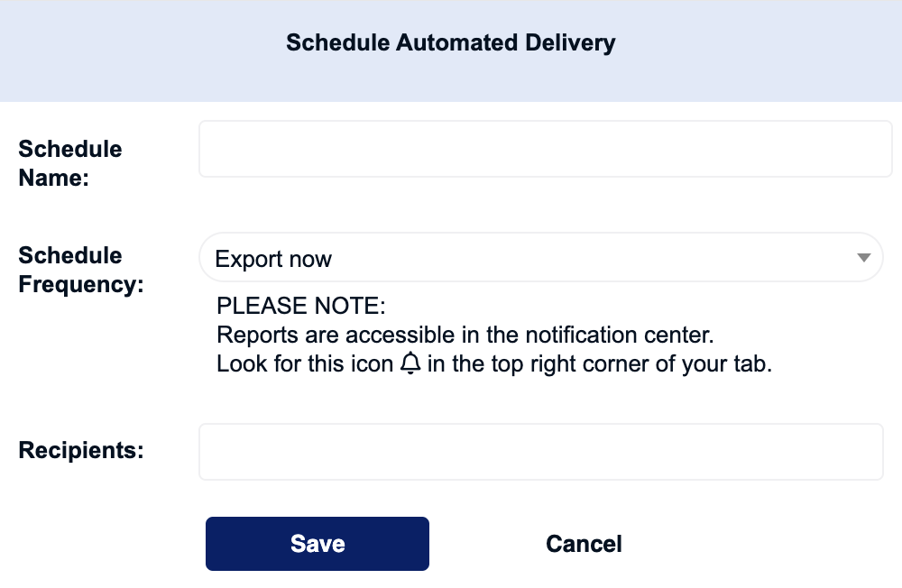The width and height of the screenshot is (902, 588).
Task: Click the "Reports are accessible" note line
Action: point(465,335)
